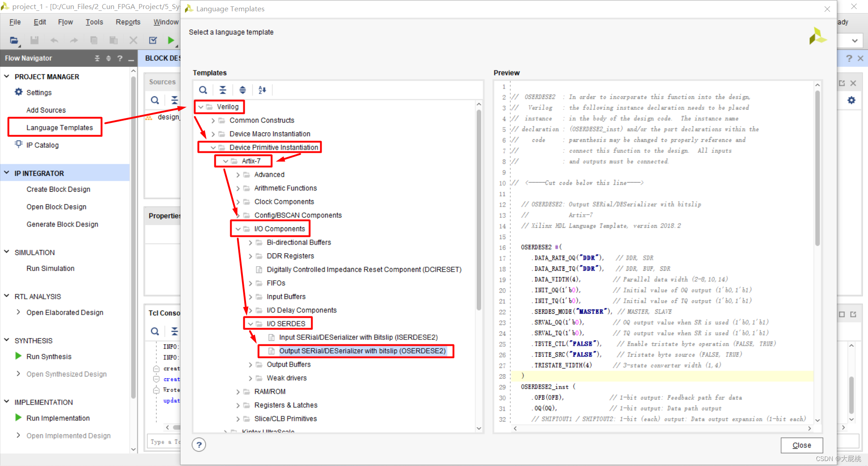Open the Edit menu
The image size is (868, 466).
[x=40, y=22]
